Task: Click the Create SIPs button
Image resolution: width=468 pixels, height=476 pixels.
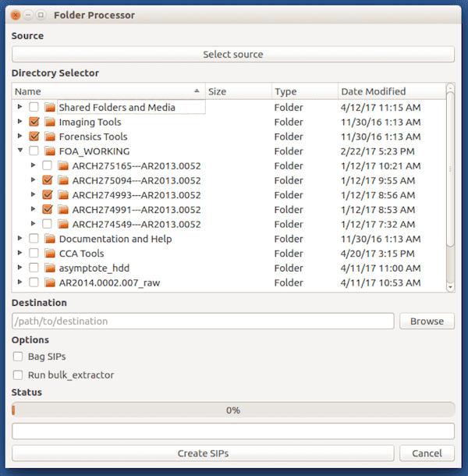Action: point(203,453)
